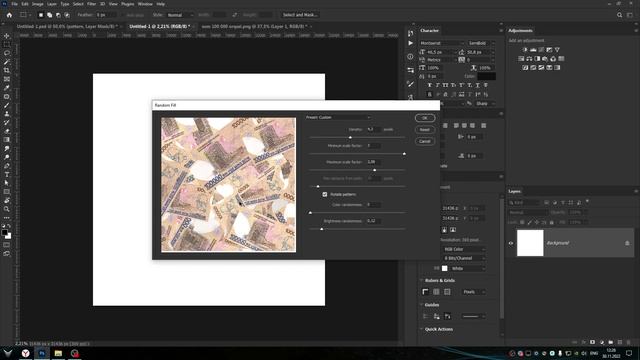Click the Home icon in options bar
Viewport: 640px width, 360px height.
pos(9,15)
